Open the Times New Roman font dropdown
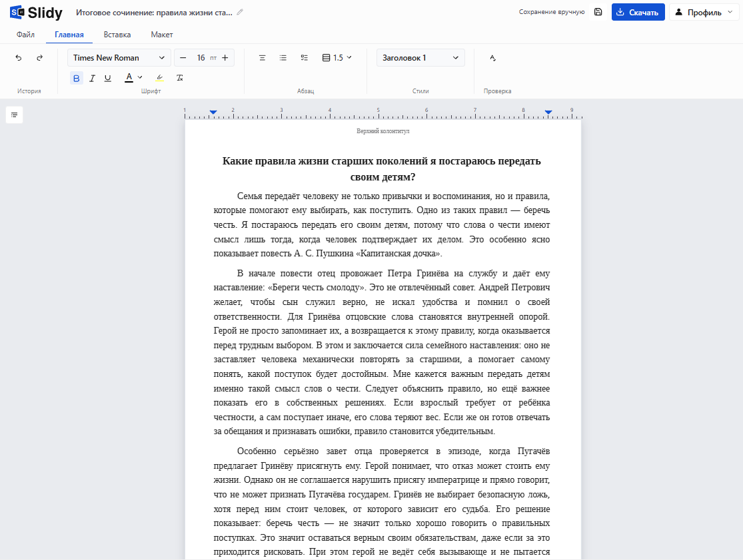743x560 pixels. [119, 58]
